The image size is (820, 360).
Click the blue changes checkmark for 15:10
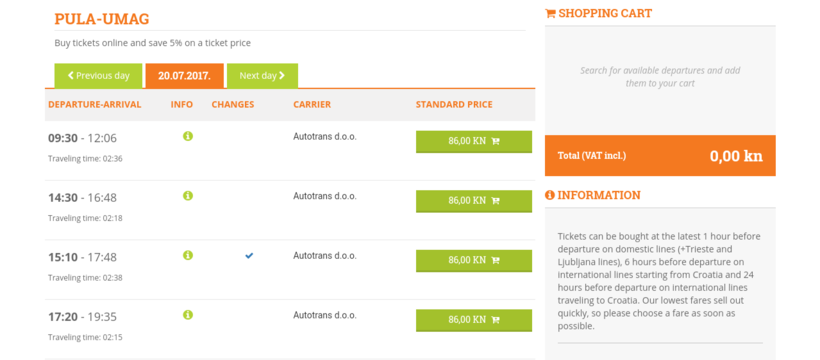point(249,256)
